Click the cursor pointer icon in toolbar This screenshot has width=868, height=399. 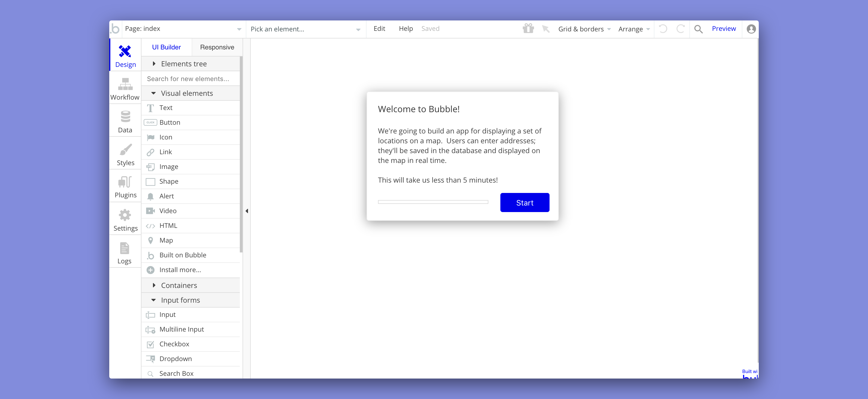545,29
